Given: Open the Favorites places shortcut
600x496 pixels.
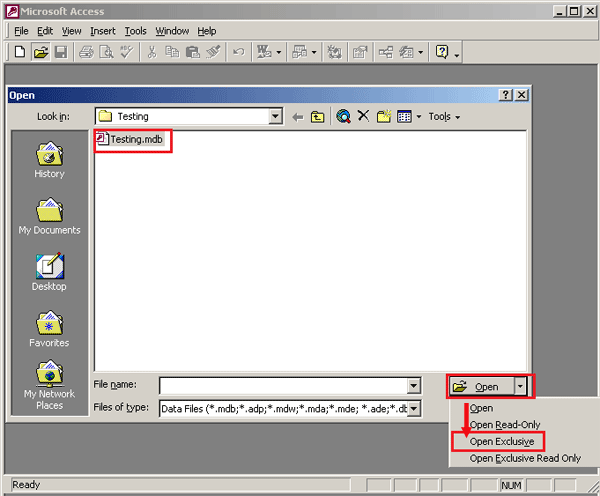Looking at the screenshot, I should [x=49, y=328].
